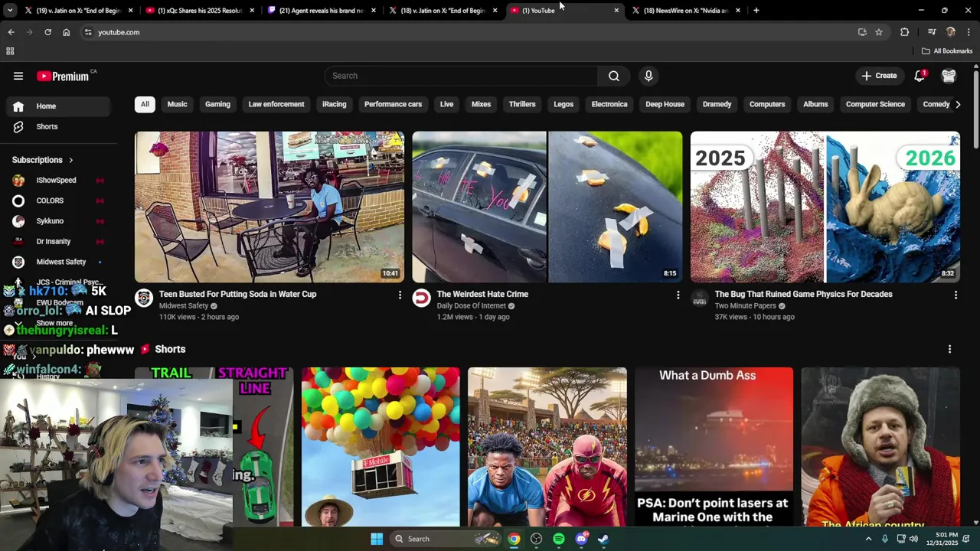Select the Computer Science chip
The width and height of the screenshot is (980, 551).
click(x=875, y=104)
